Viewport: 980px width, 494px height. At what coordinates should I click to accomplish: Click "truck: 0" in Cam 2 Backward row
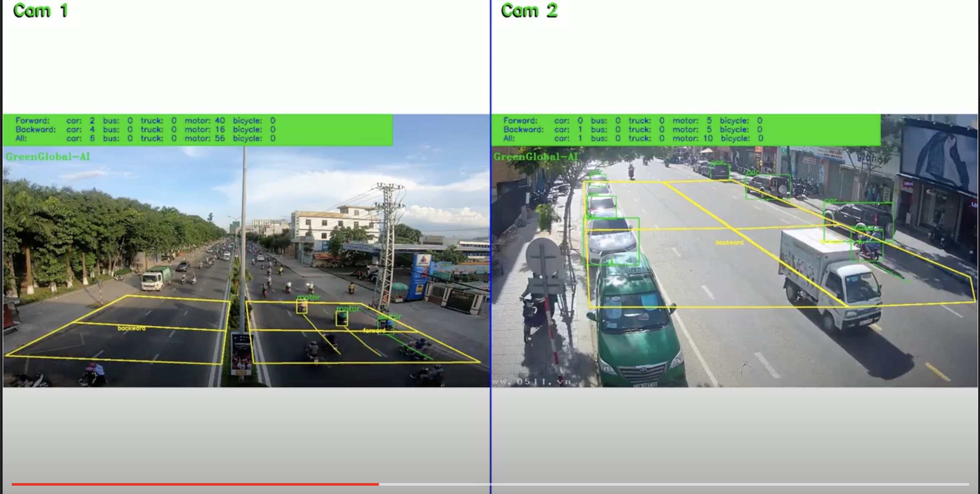pyautogui.click(x=646, y=130)
